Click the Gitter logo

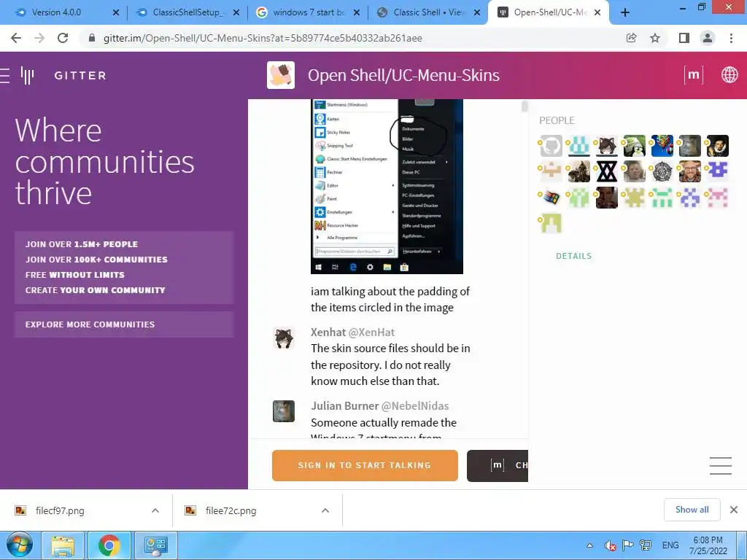click(64, 75)
